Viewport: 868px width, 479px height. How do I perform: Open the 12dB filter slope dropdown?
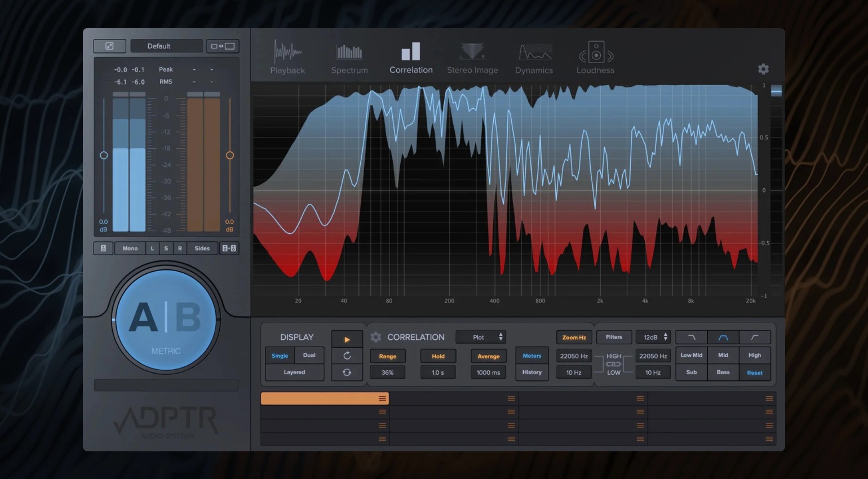pyautogui.click(x=653, y=337)
